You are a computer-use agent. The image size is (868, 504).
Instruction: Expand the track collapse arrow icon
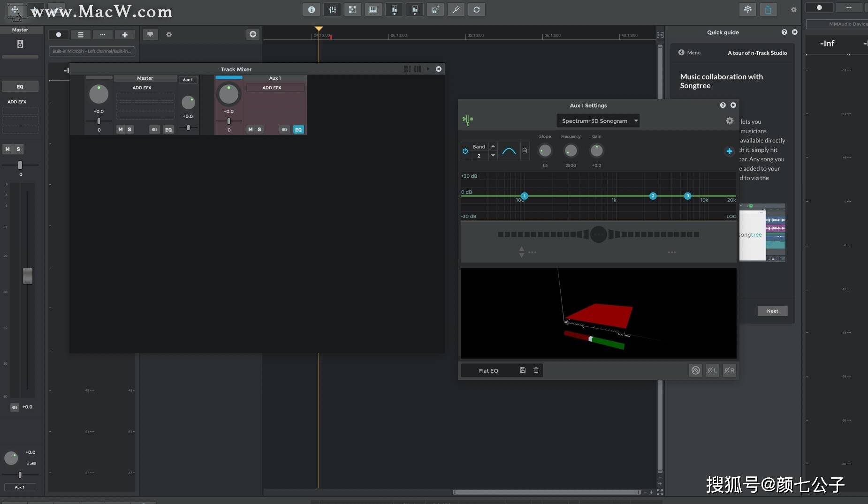click(150, 34)
